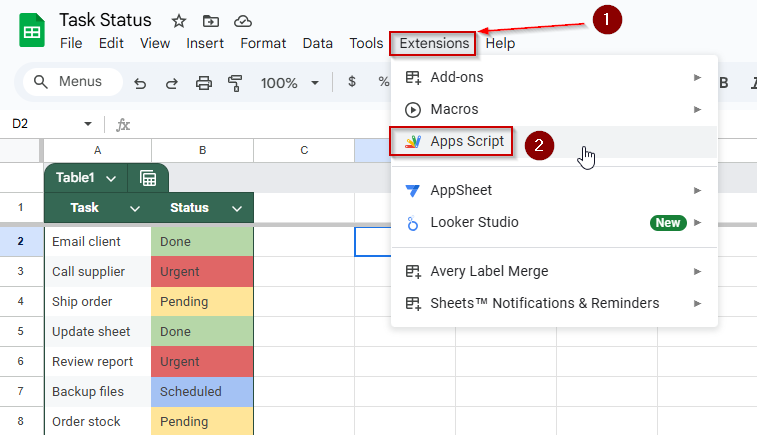Viewport: 757px width, 435px height.
Task: Open the View menu
Action: 155,43
